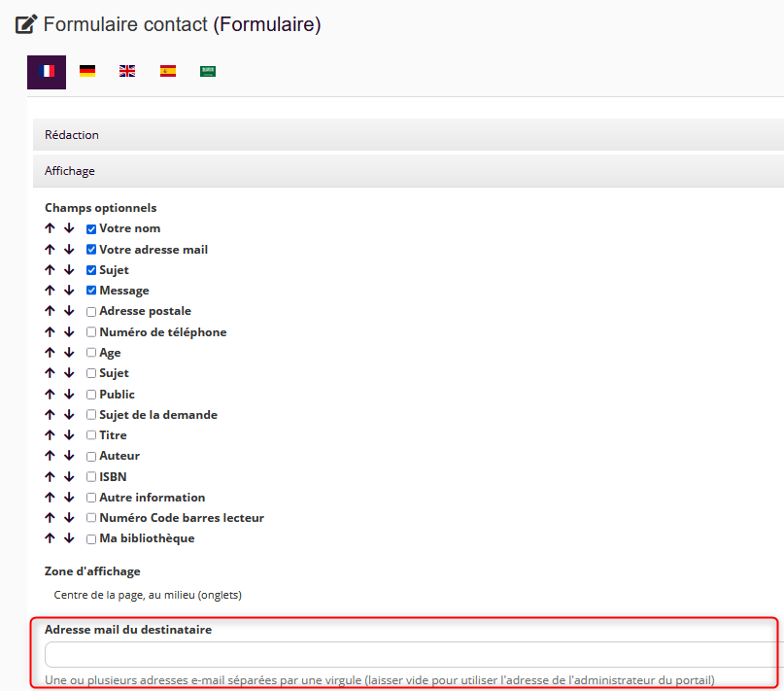Move Ma bibliothèque field up

coord(50,538)
